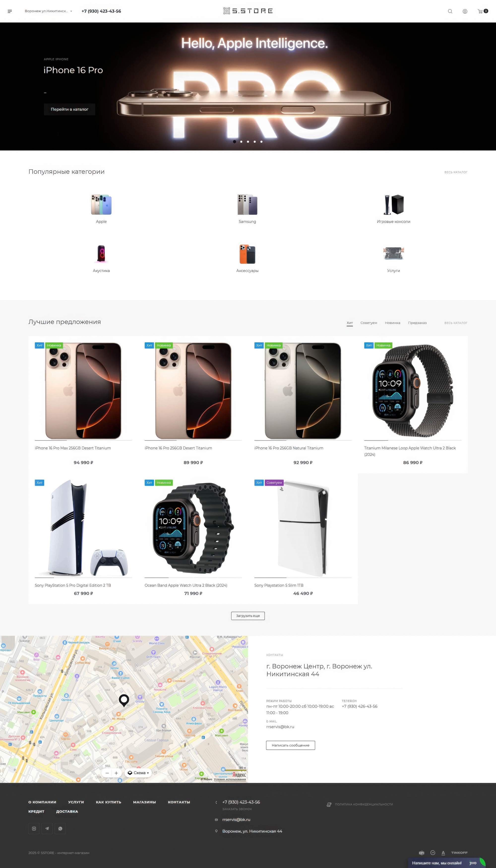This screenshot has height=868, width=496.
Task: Zoom out the map with minus button
Action: point(107,773)
